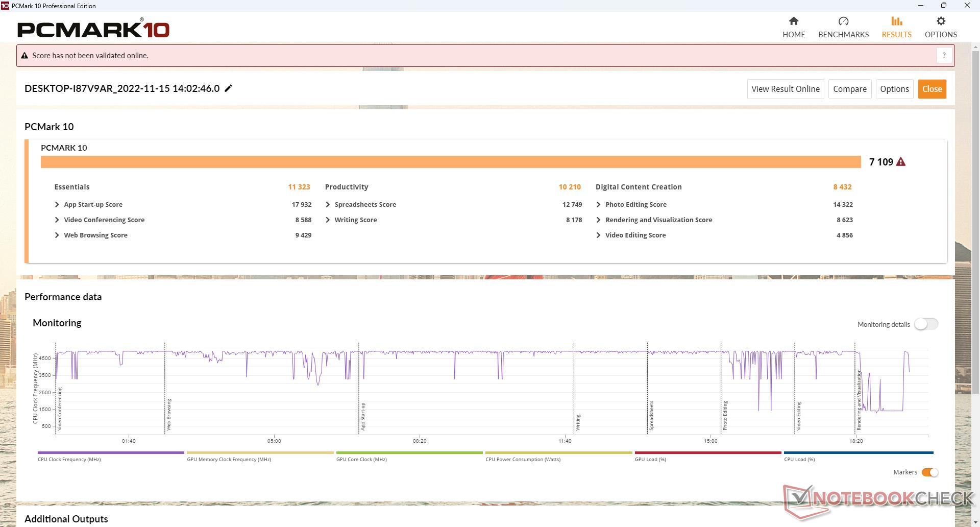Click the pencil icon to rename result
Viewport: 980px width, 527px height.
point(229,88)
